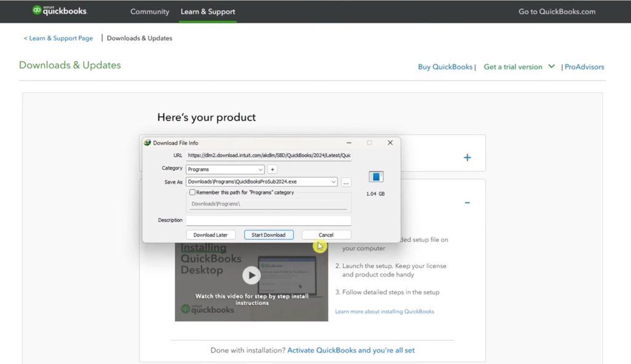This screenshot has height=364, width=631.
Task: Play the Installing QuickBooks Desktop video
Action: point(251,275)
